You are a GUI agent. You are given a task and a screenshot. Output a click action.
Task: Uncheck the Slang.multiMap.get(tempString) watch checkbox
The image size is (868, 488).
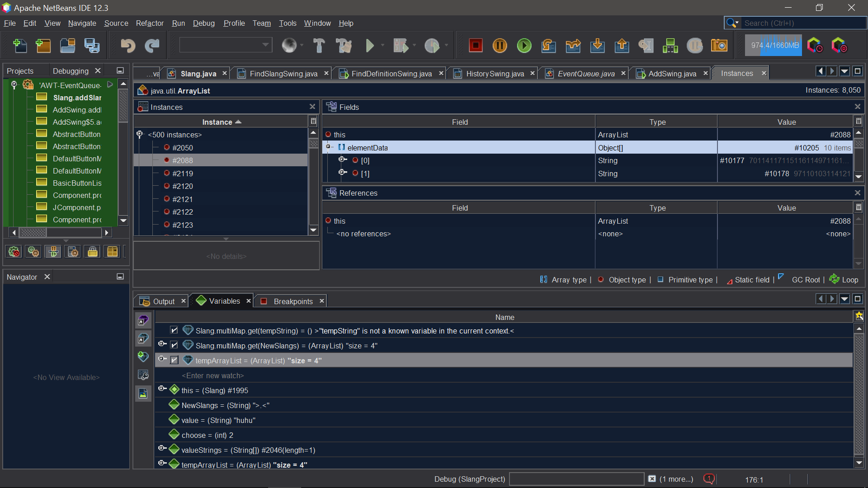(174, 330)
